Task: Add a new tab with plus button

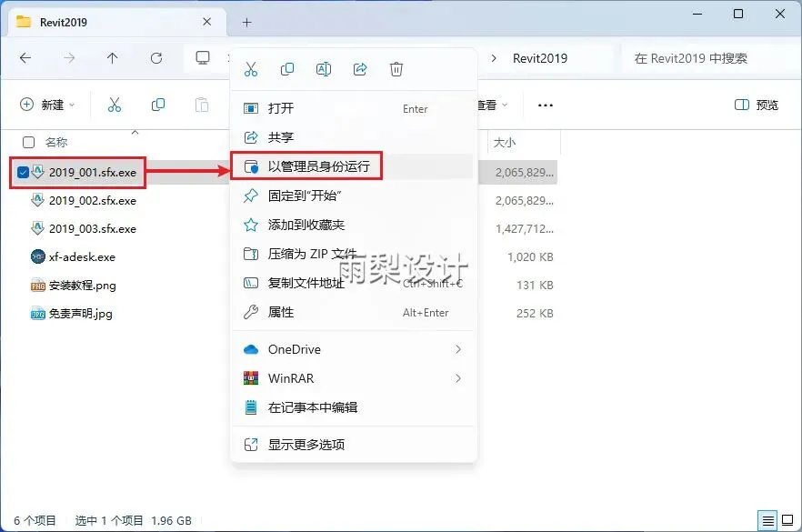Action: pos(247,23)
